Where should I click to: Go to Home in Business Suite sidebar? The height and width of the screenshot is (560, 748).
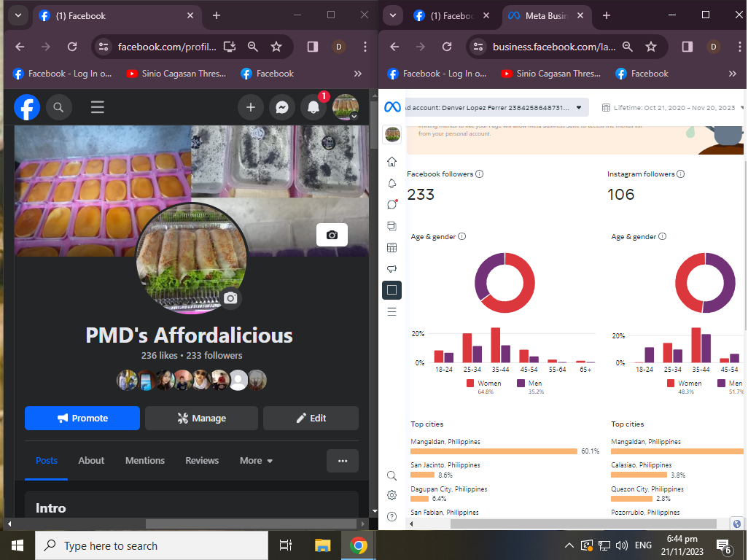[391, 162]
